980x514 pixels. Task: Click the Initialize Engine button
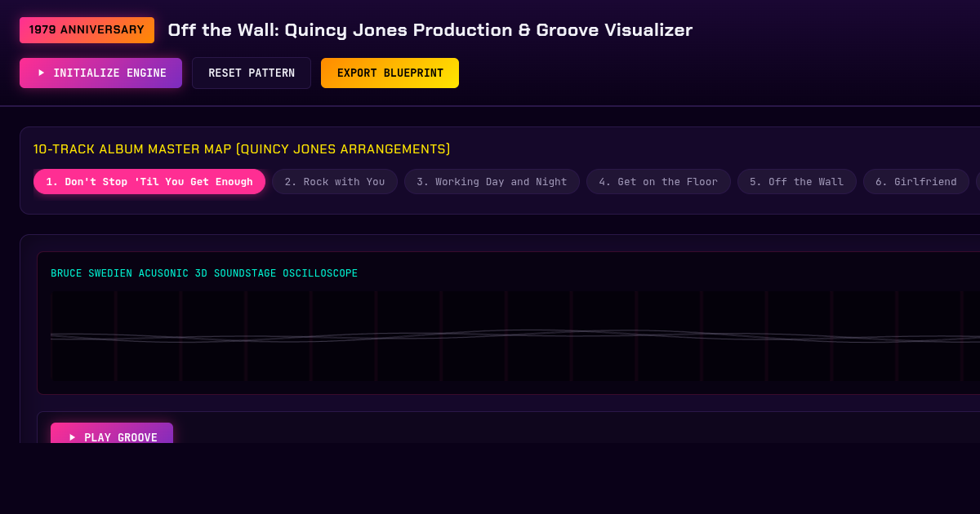tap(100, 73)
